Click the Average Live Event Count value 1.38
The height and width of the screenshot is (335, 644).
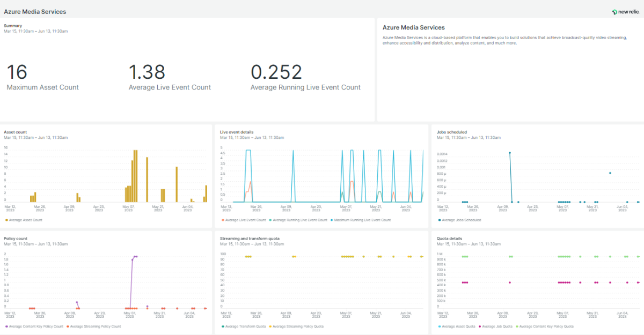click(x=147, y=72)
